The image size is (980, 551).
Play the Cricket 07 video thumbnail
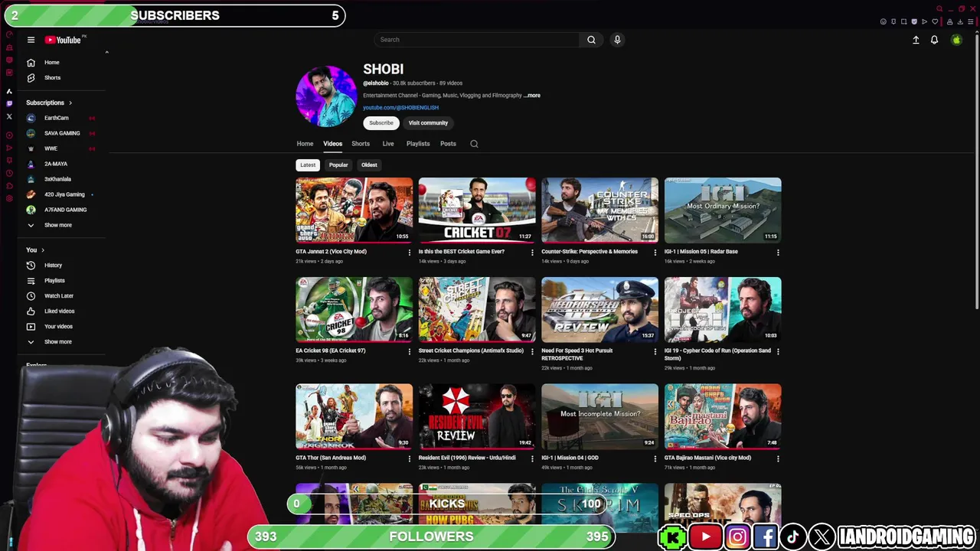(477, 210)
